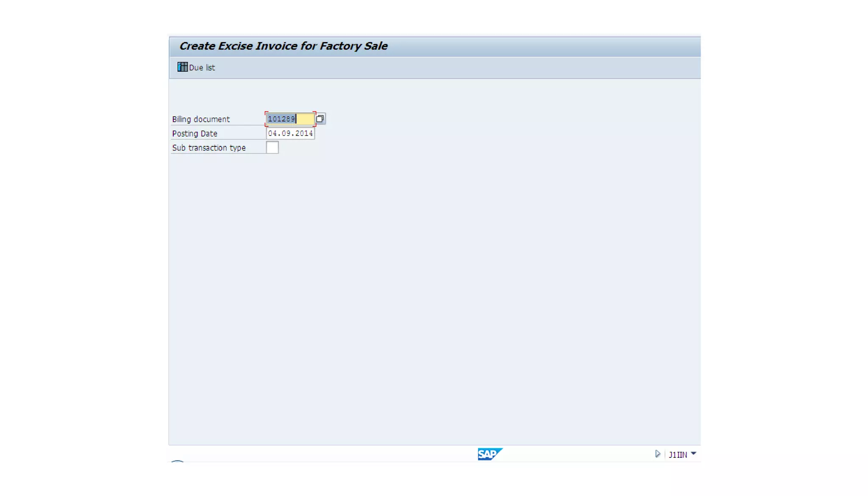
Task: Click the Billing document label
Action: (201, 120)
